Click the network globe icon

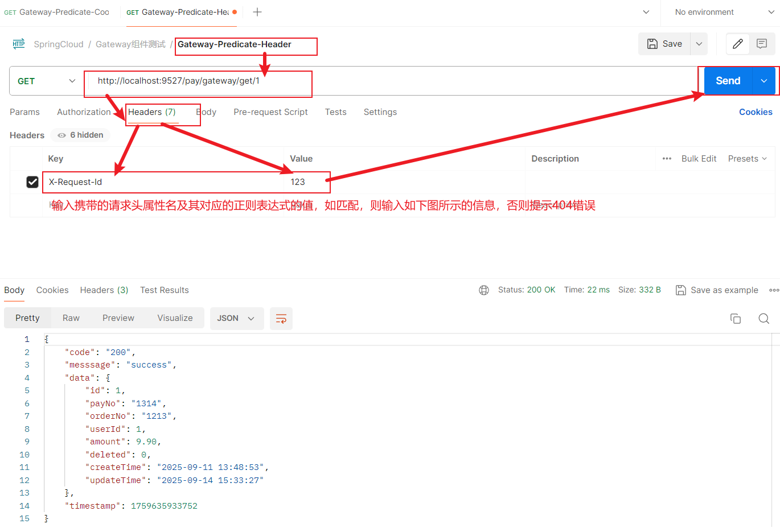click(x=484, y=290)
